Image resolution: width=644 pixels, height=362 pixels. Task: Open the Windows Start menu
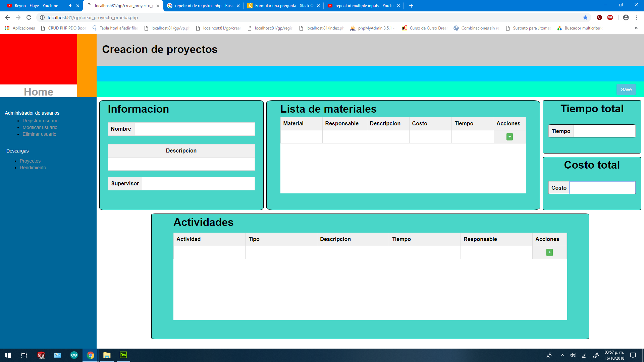(8, 355)
